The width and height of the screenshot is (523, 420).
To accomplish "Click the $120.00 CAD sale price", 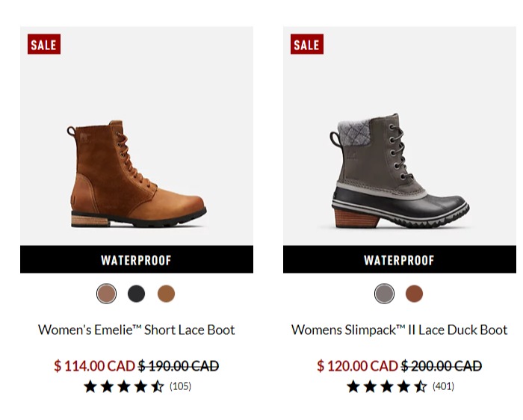I will point(357,366).
